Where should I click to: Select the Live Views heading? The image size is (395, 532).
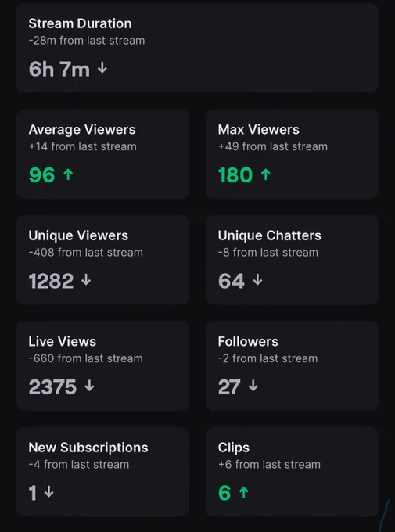[63, 341]
